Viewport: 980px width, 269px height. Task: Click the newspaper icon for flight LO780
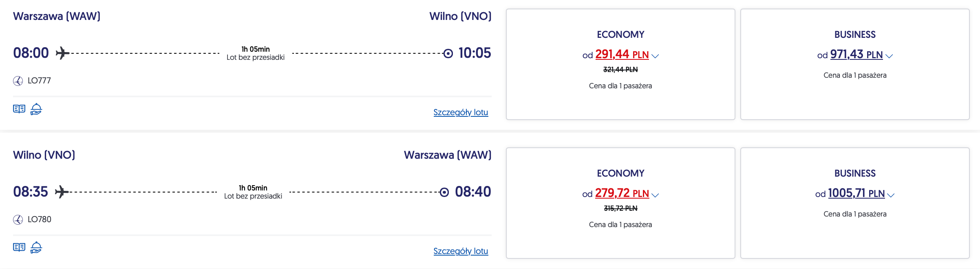[x=19, y=247]
